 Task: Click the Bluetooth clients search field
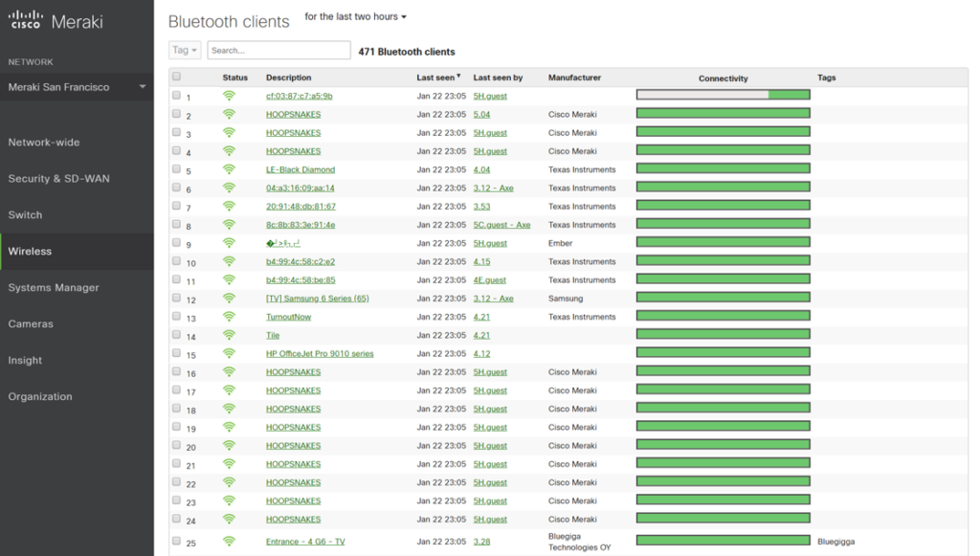(278, 50)
